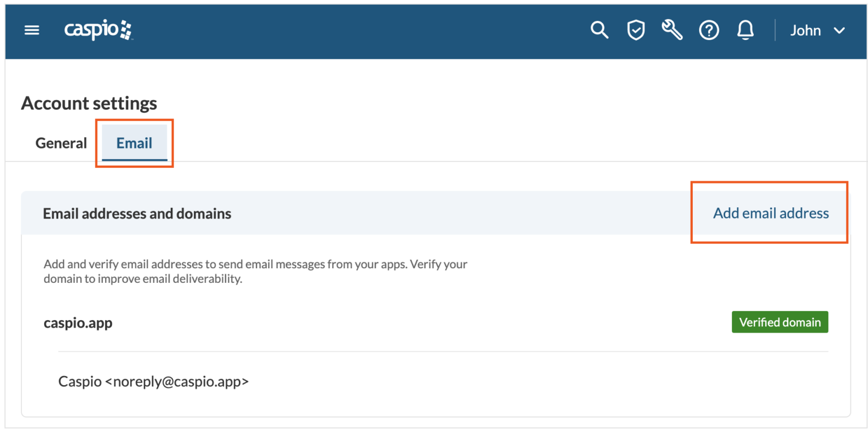Image resolution: width=868 pixels, height=432 pixels.
Task: Open the hamburger navigation menu
Action: click(x=32, y=30)
